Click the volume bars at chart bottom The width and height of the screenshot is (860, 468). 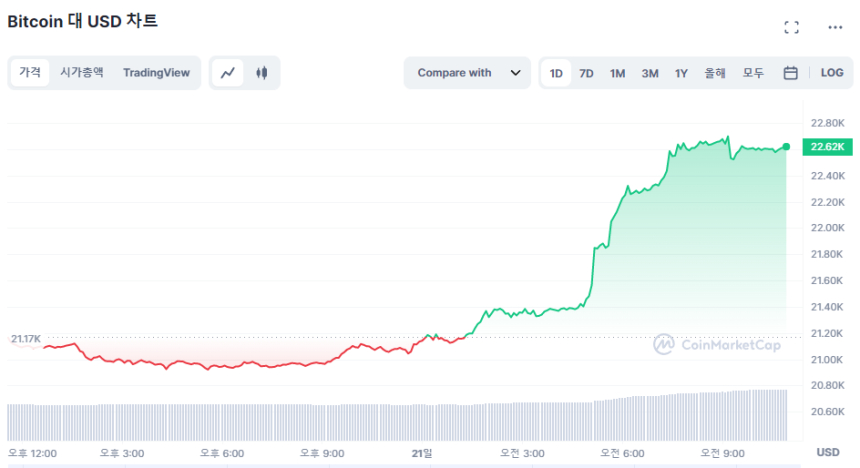[400, 420]
